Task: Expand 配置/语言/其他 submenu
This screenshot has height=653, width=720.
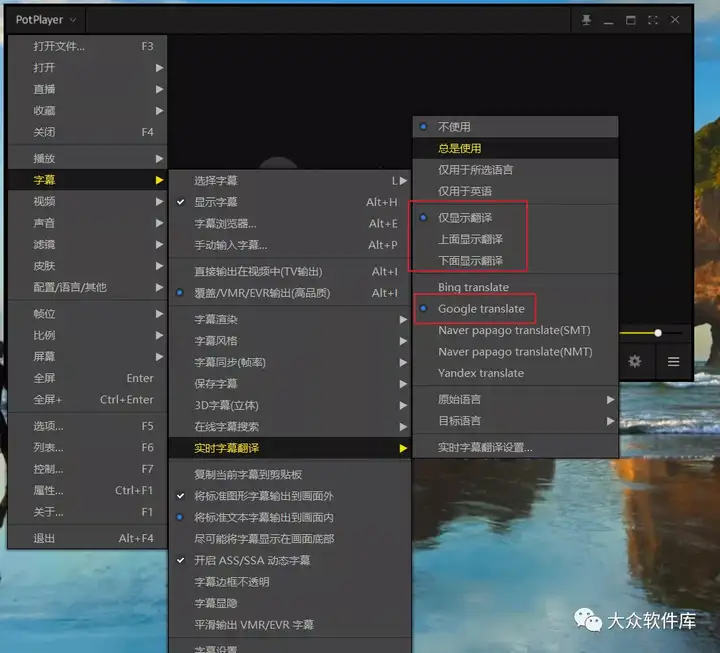Action: [x=87, y=287]
